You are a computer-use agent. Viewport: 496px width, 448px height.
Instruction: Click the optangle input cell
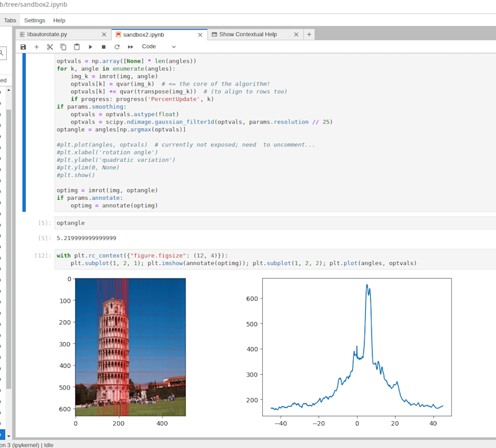click(275, 223)
